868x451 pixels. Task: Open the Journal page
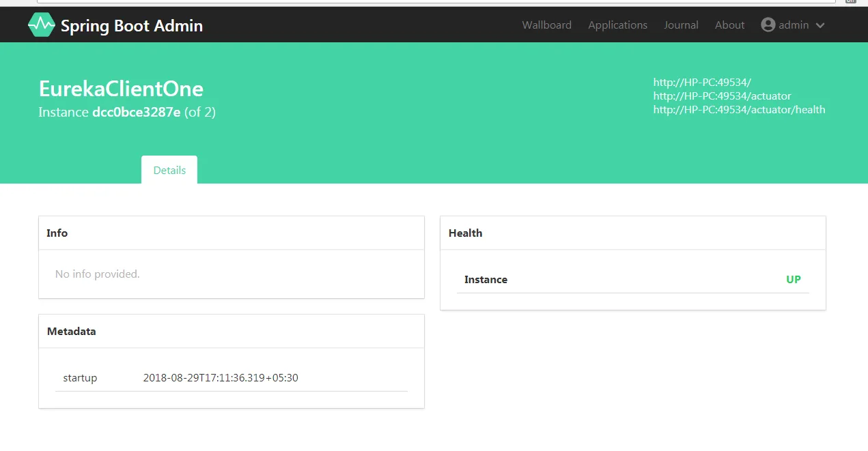pyautogui.click(x=681, y=25)
